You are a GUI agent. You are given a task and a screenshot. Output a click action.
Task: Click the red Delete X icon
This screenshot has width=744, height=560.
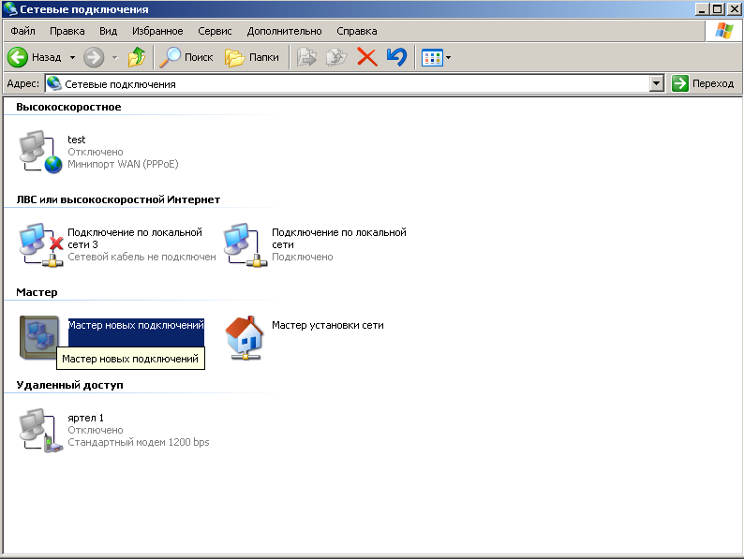click(x=366, y=57)
